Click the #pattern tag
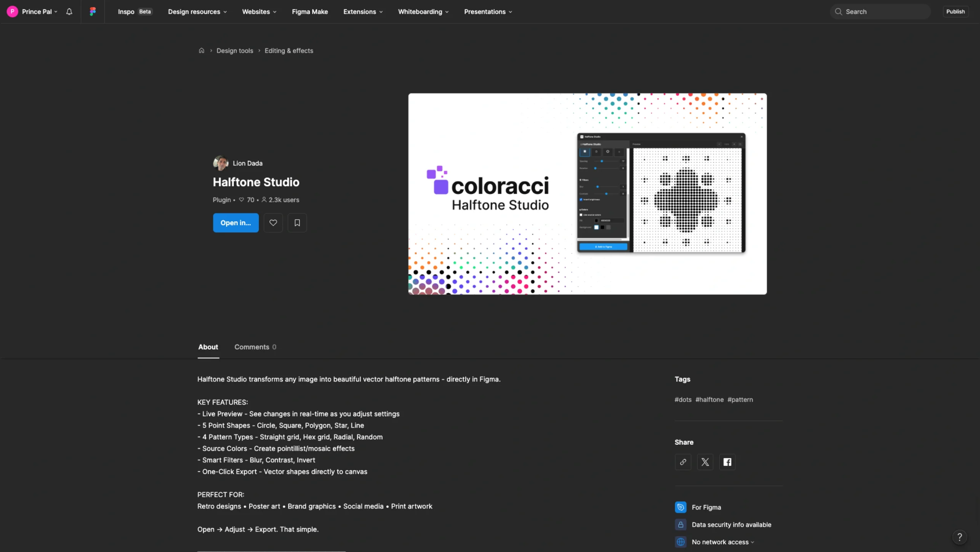980x552 pixels. coord(740,400)
